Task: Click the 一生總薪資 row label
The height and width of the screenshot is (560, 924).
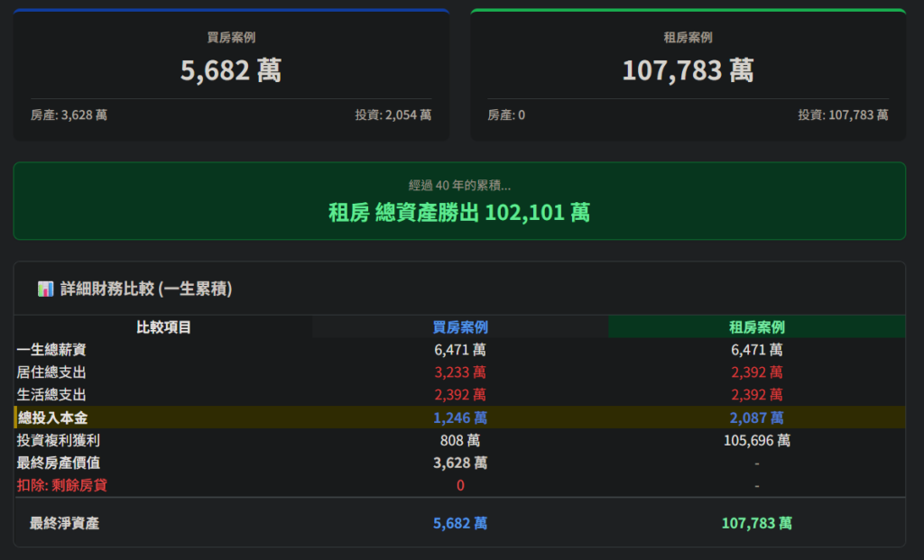Action: coord(51,350)
